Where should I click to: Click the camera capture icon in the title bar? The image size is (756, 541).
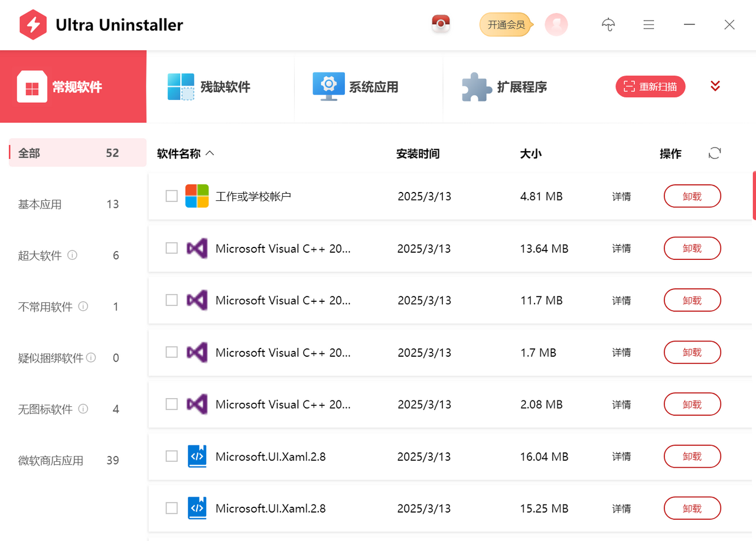440,24
